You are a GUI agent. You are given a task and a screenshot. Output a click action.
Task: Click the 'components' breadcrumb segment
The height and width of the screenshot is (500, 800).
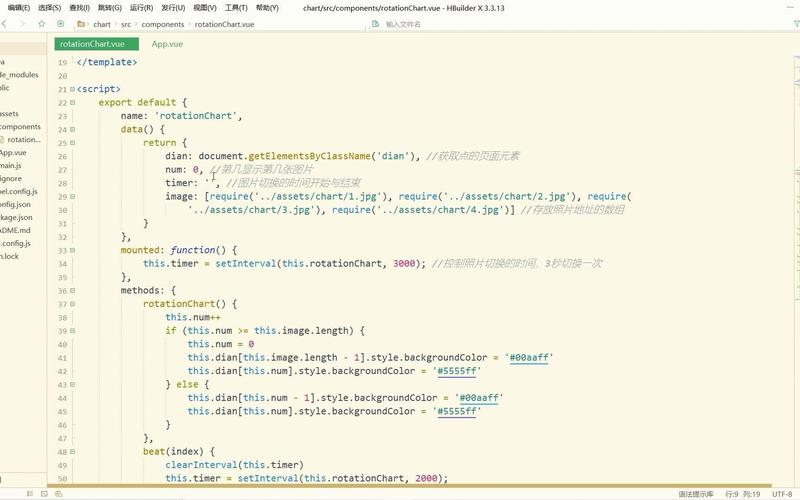click(162, 24)
